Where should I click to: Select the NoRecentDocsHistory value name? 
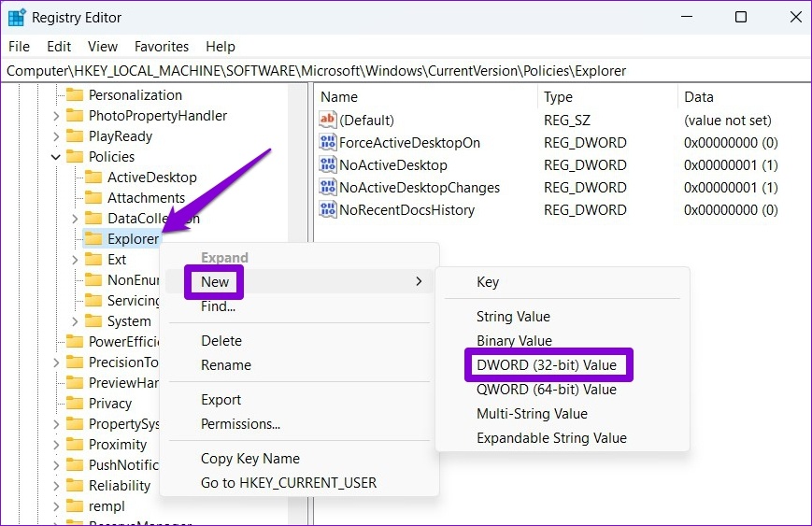tap(407, 209)
